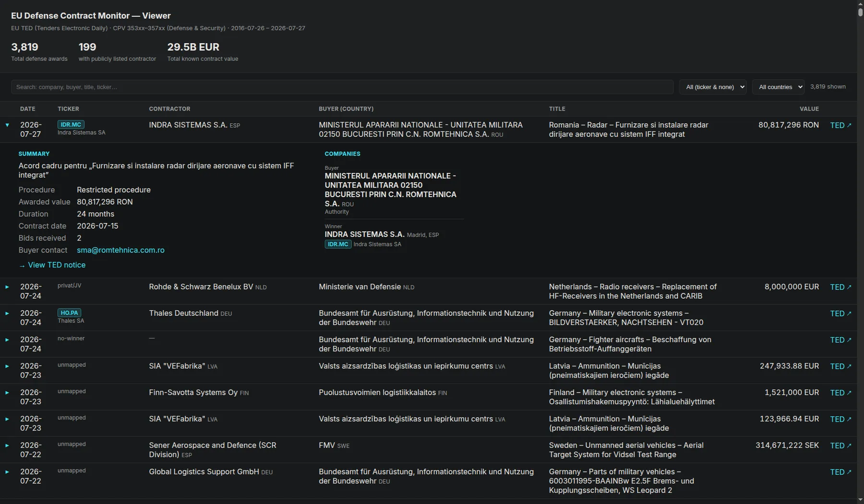Open TED link for Finn-Savotta row
864x504 pixels.
point(840,392)
